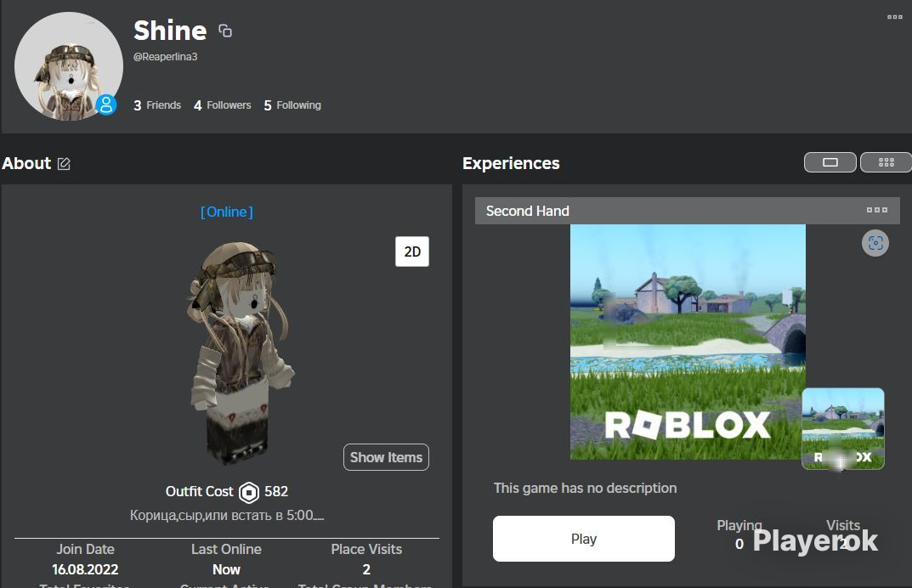Click the Show Items button

386,457
